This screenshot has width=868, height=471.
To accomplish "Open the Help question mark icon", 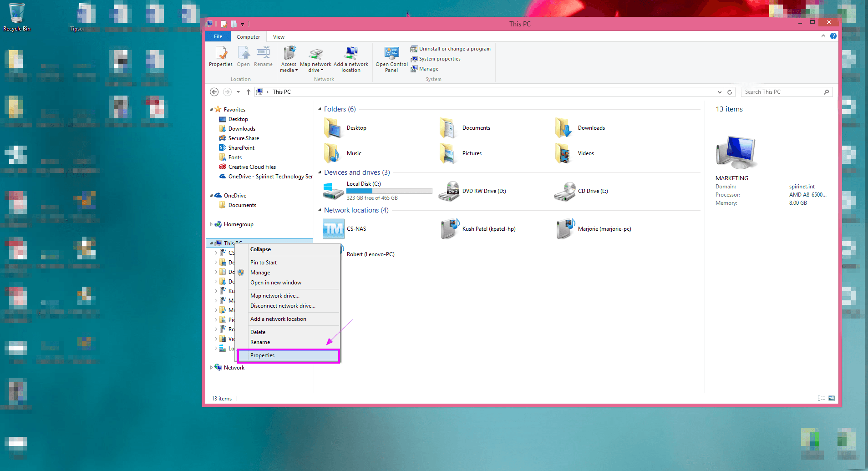I will point(833,36).
